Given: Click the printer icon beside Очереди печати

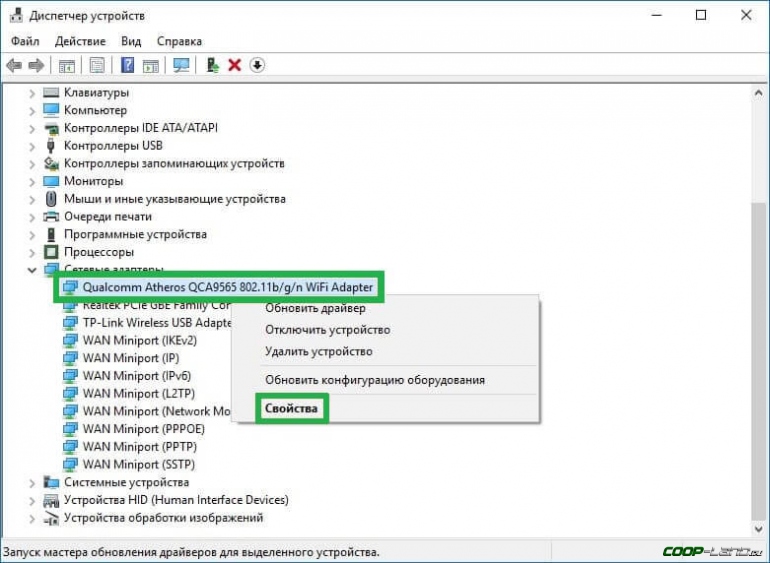Looking at the screenshot, I should click(x=51, y=217).
